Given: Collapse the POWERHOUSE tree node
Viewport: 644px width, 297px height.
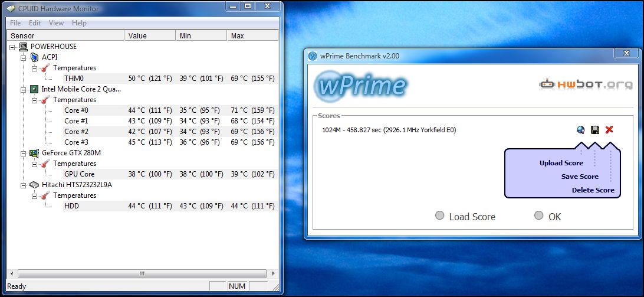Looking at the screenshot, I should click(x=12, y=47).
